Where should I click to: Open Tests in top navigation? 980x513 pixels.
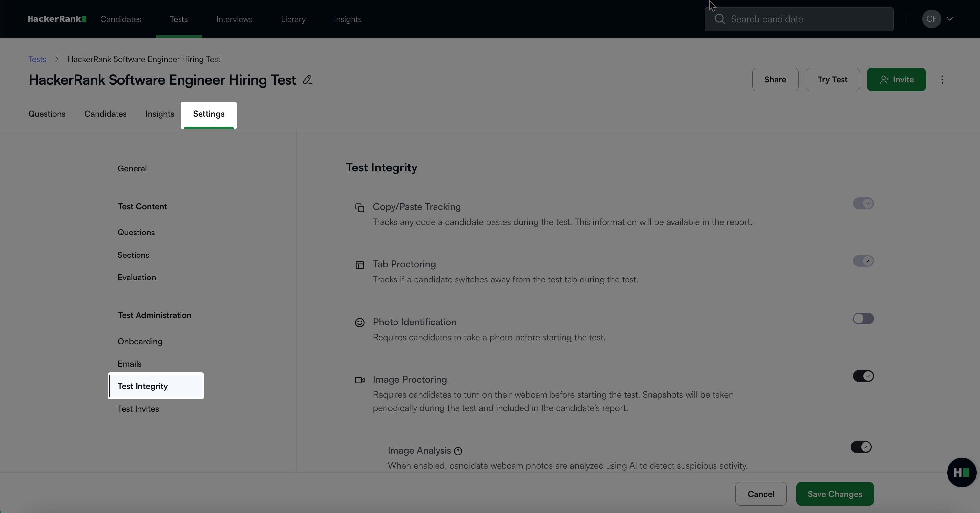tap(179, 19)
